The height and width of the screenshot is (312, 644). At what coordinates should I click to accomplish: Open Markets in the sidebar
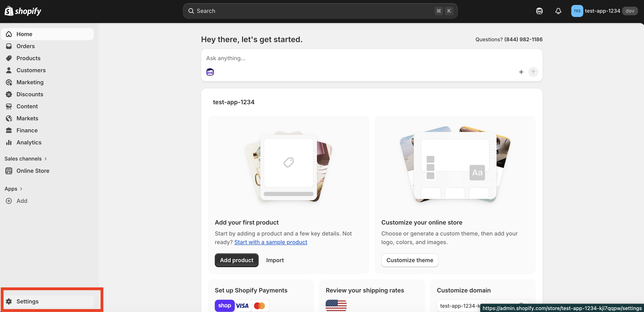[47, 118]
